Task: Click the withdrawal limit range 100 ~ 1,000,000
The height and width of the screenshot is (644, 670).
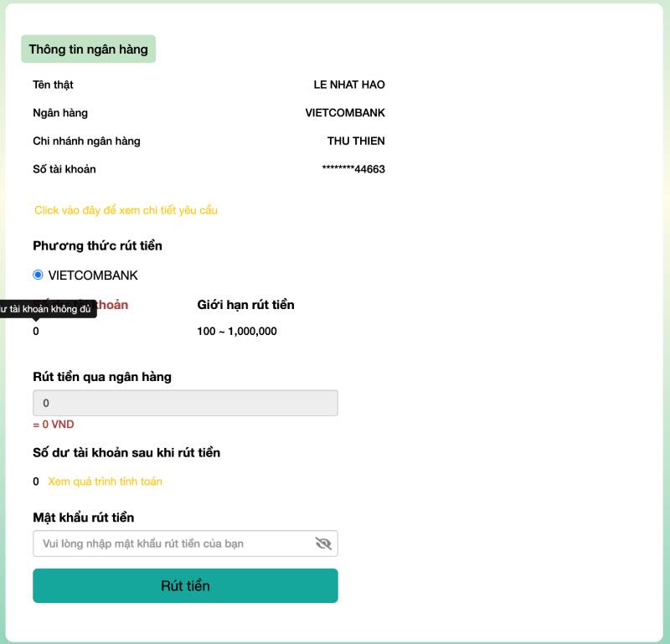Action: 237,331
